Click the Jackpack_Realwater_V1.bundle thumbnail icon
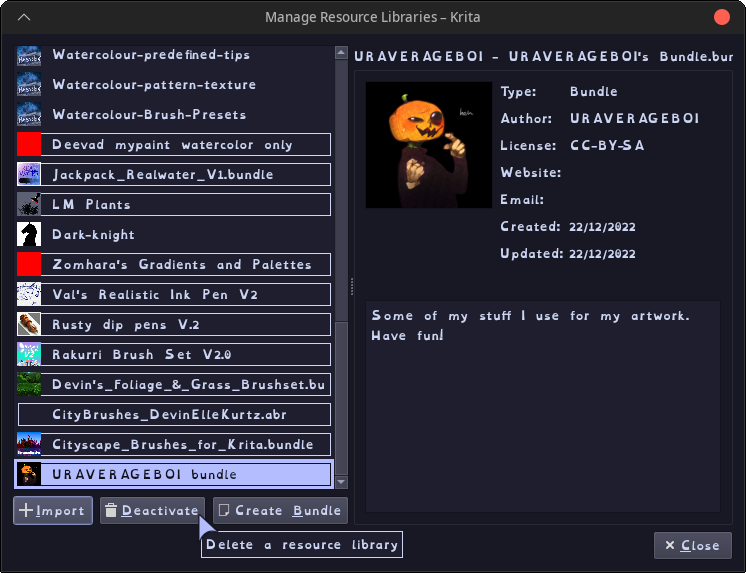Screen dimensions: 746x573 click(x=29, y=174)
